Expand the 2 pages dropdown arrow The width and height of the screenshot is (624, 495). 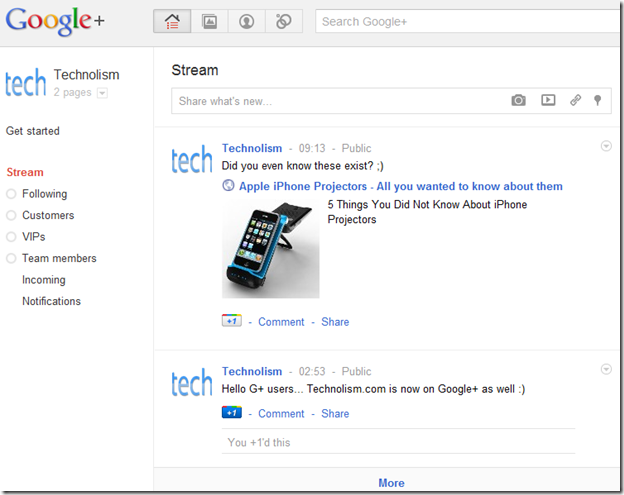pyautogui.click(x=102, y=93)
